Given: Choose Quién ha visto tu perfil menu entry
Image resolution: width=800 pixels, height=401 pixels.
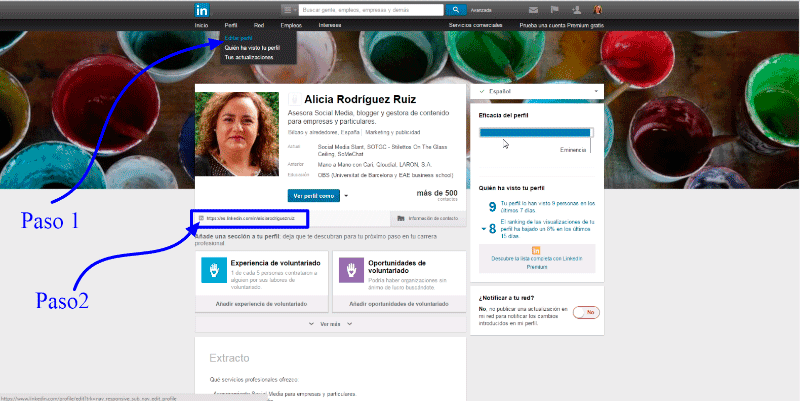Looking at the screenshot, I should pos(251,47).
